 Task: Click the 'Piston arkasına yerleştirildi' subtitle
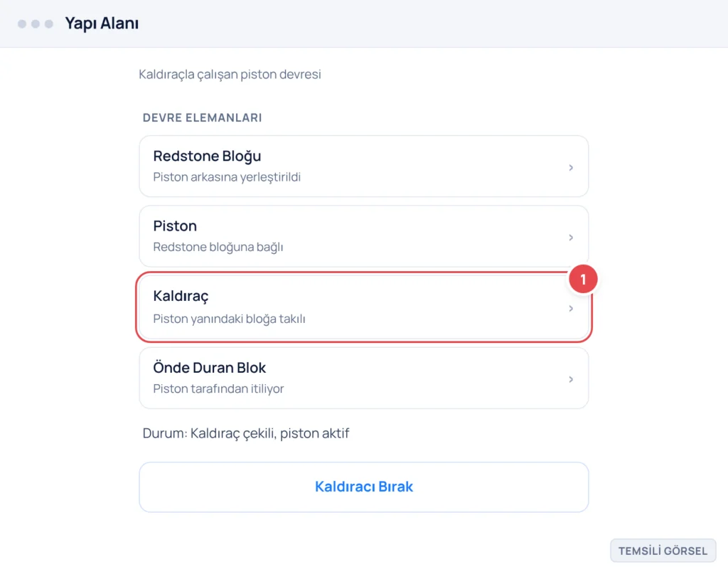tap(227, 177)
